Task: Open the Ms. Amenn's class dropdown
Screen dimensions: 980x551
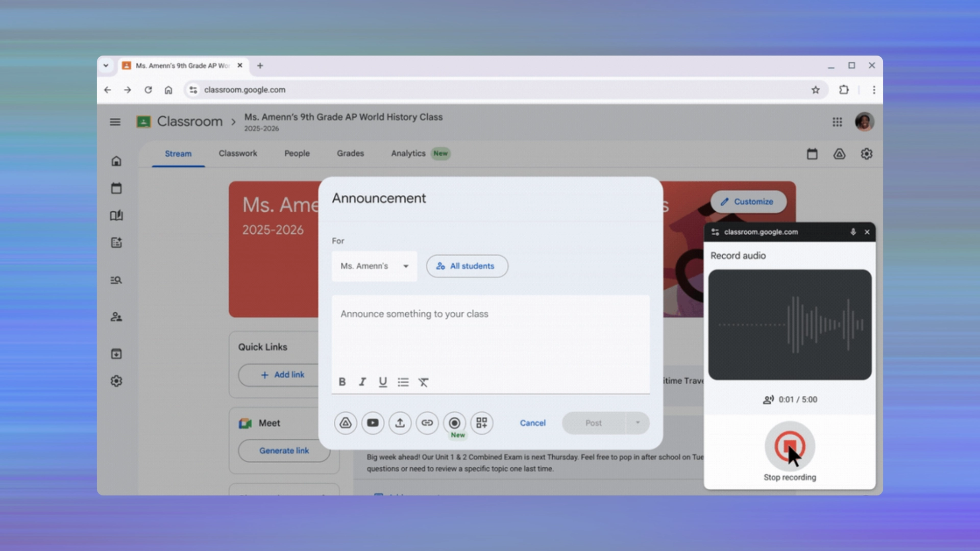Action: [374, 266]
